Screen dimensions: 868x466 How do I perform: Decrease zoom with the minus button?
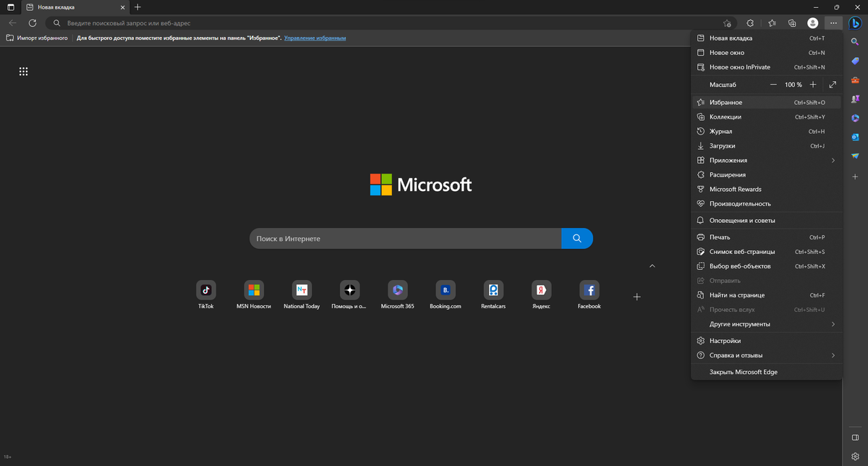click(773, 85)
